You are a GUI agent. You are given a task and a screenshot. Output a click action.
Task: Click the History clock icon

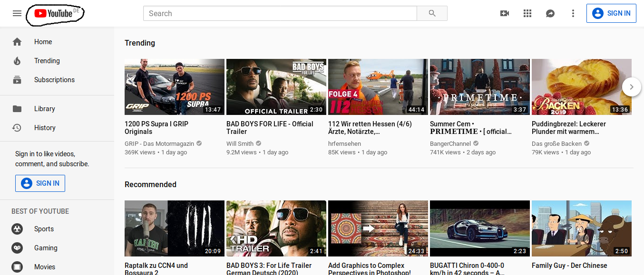[x=17, y=128]
